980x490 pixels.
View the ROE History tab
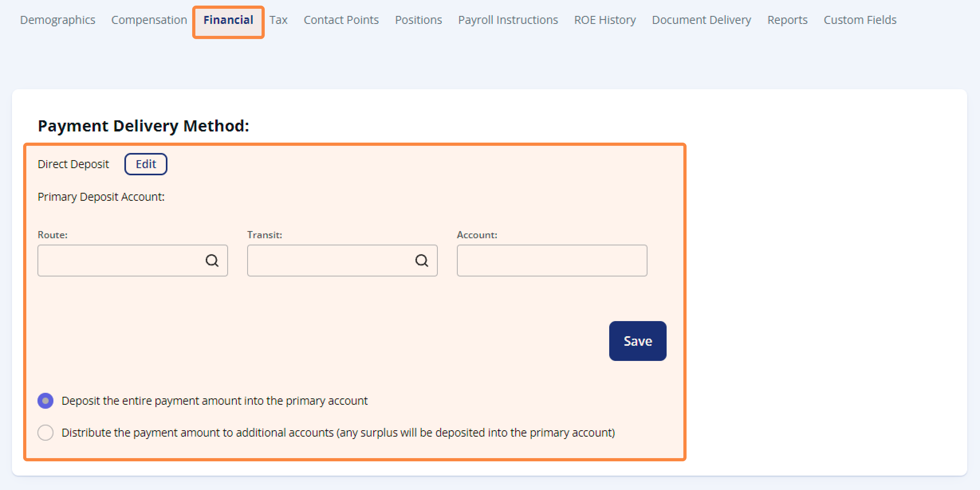[605, 20]
